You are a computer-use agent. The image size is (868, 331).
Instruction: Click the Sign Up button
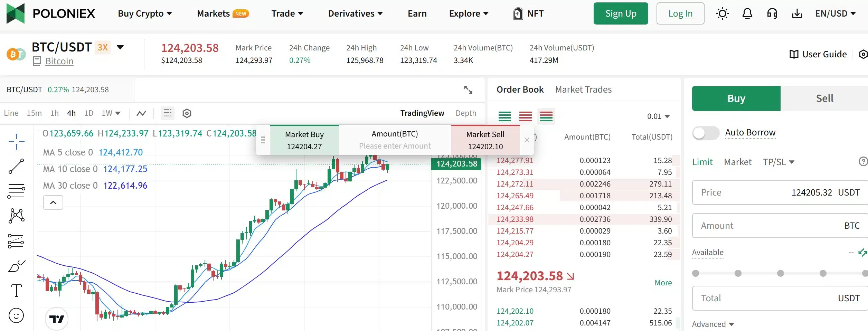click(x=620, y=13)
